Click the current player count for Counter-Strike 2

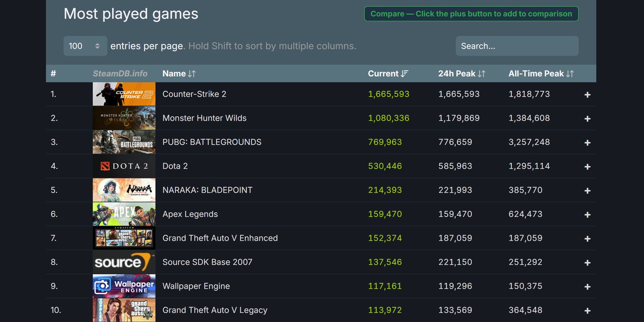coord(388,94)
